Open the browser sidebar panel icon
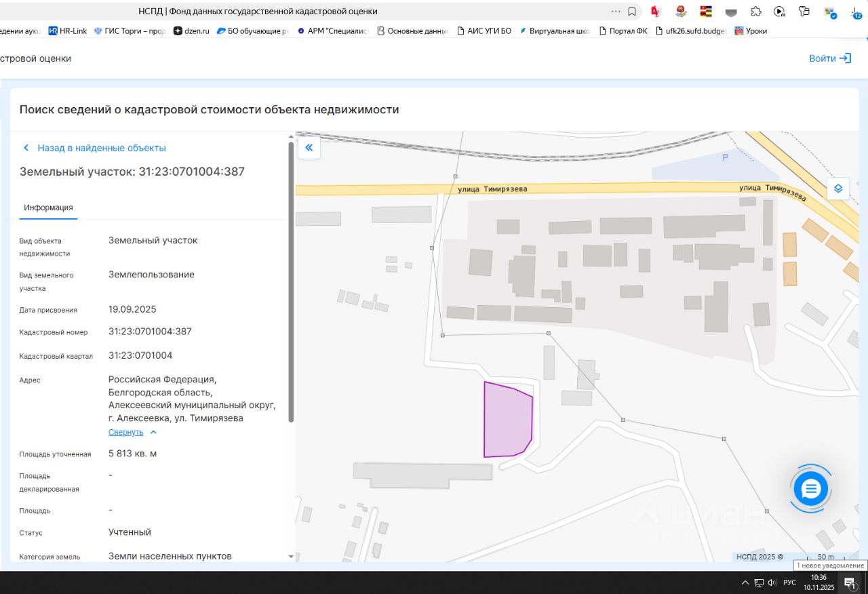This screenshot has width=868, height=594. [x=805, y=12]
